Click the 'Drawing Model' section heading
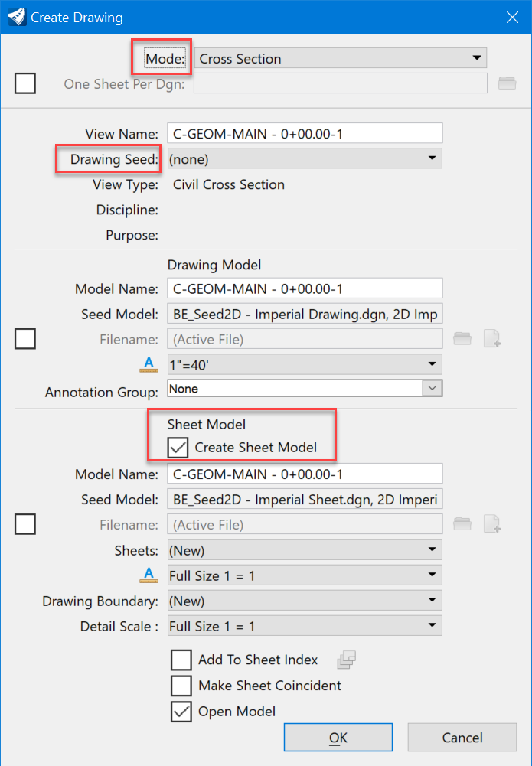This screenshot has width=532, height=766. [214, 265]
